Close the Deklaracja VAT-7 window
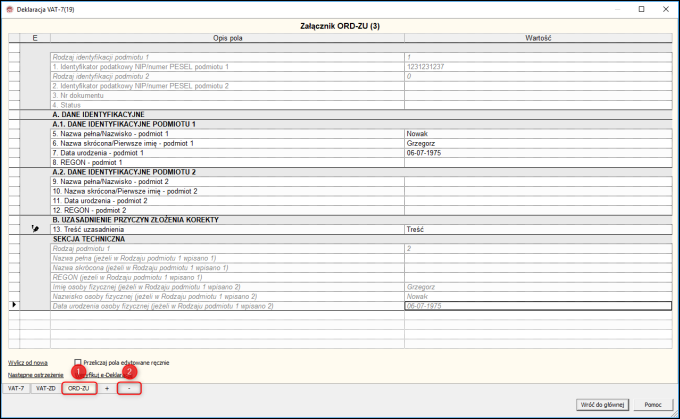The width and height of the screenshot is (680, 419). [666, 9]
